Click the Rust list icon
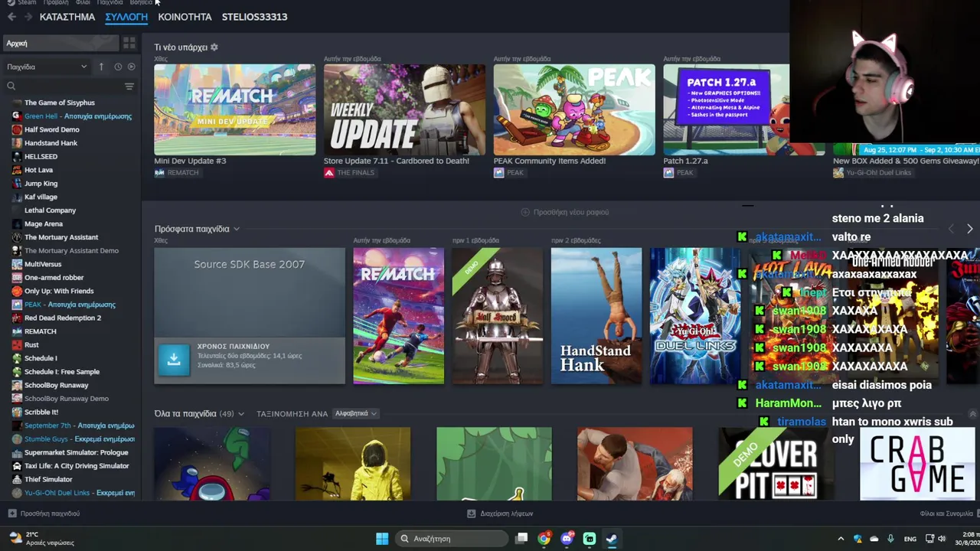This screenshot has width=980, height=551. (x=17, y=345)
